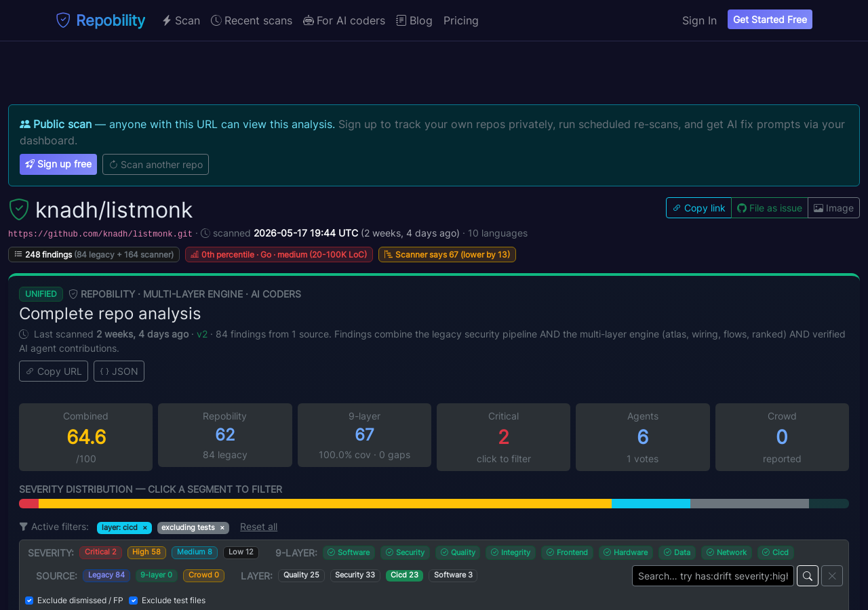Click the v2 version link
The width and height of the screenshot is (868, 610).
coord(202,334)
